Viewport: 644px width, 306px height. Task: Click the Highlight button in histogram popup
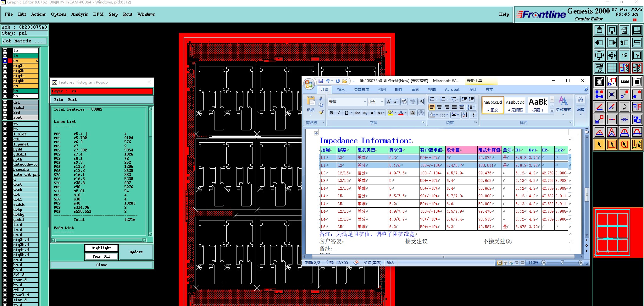click(x=101, y=248)
